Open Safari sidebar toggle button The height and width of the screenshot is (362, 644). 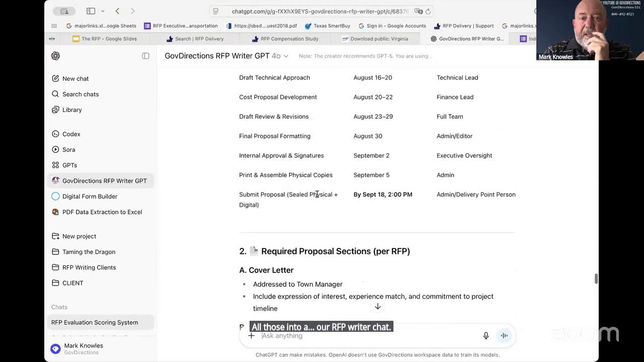(91, 11)
